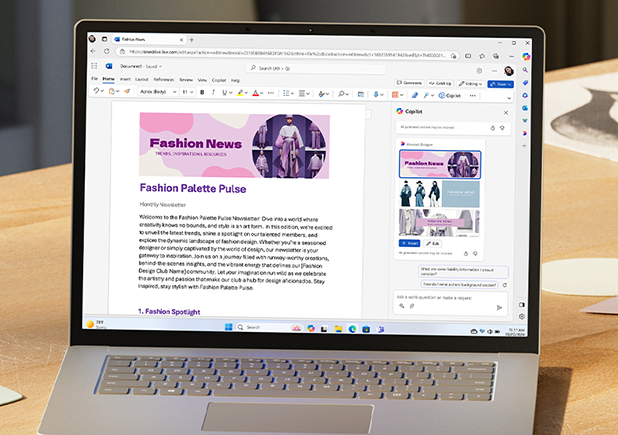Click the Copilot button in the ribbon
Viewport: 618px width, 435px height.
[448, 95]
